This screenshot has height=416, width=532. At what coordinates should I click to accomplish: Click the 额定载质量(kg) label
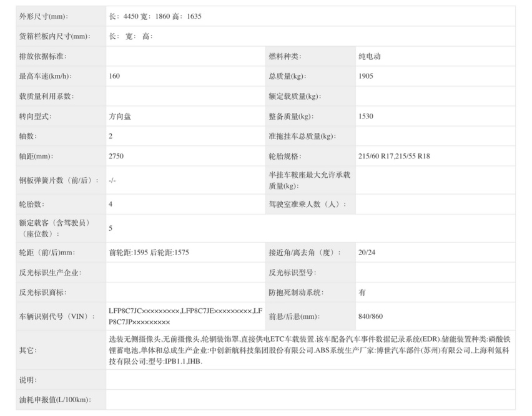tap(295, 96)
